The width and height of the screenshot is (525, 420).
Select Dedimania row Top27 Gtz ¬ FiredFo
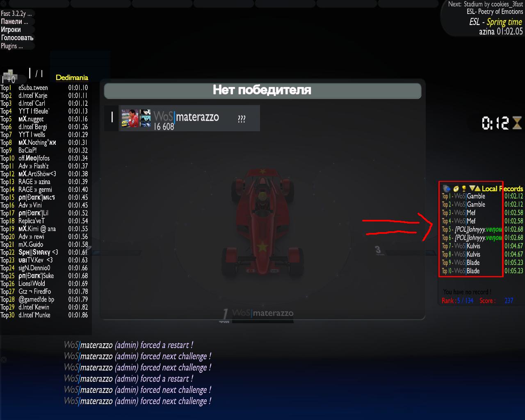tap(44, 291)
